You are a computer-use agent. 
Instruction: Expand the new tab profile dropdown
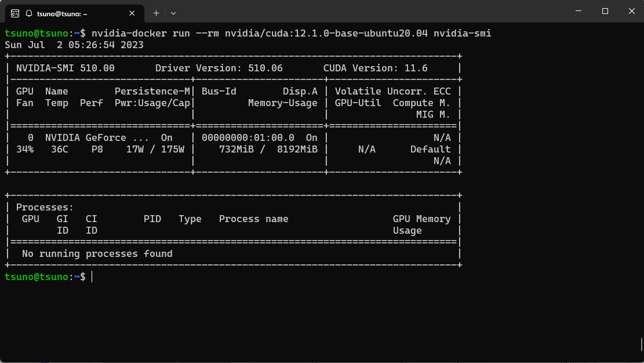173,13
